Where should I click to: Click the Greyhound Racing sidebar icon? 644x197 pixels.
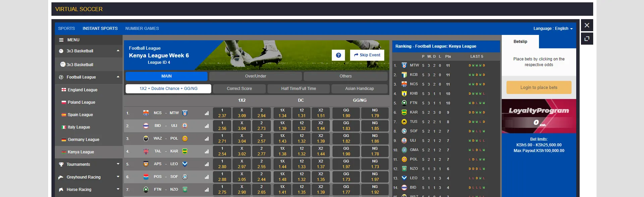click(x=61, y=177)
